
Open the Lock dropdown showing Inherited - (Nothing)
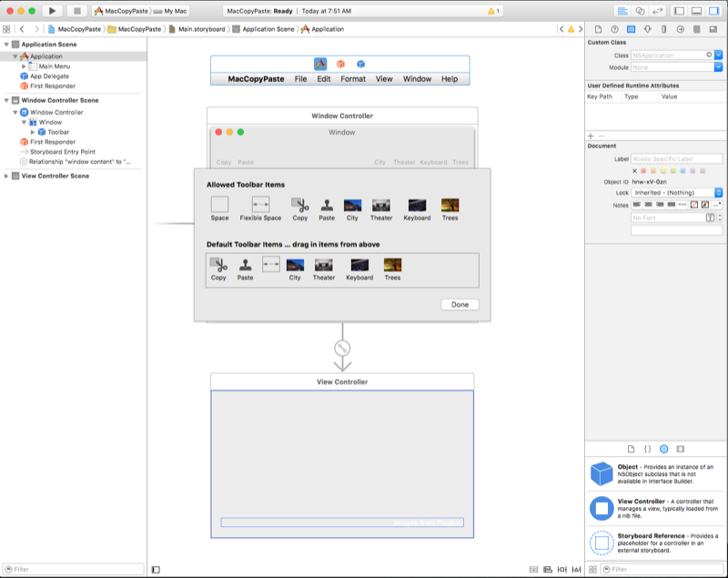click(x=673, y=192)
